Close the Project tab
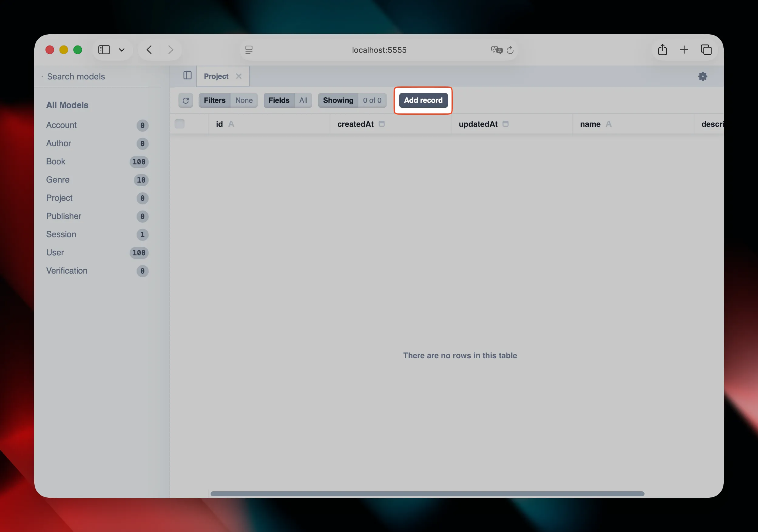The height and width of the screenshot is (532, 758). (239, 76)
